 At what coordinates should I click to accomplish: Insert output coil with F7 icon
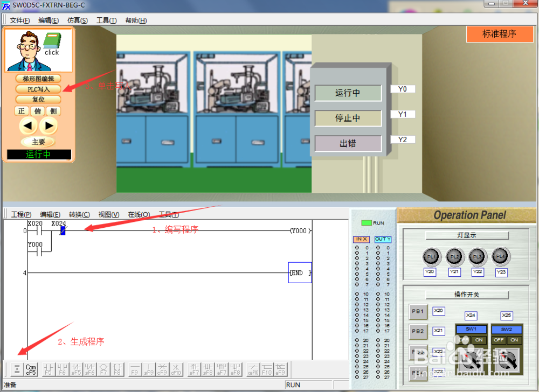103,369
